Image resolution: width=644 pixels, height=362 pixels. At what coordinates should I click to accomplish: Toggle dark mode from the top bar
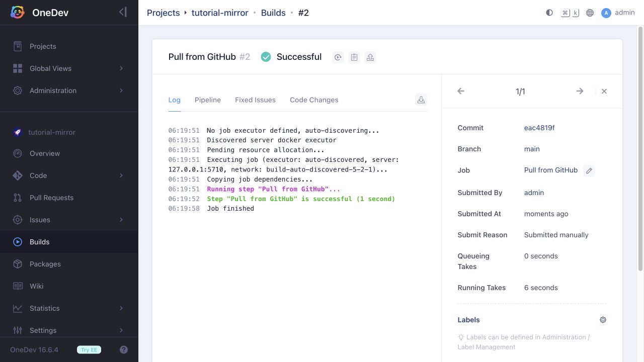549,13
